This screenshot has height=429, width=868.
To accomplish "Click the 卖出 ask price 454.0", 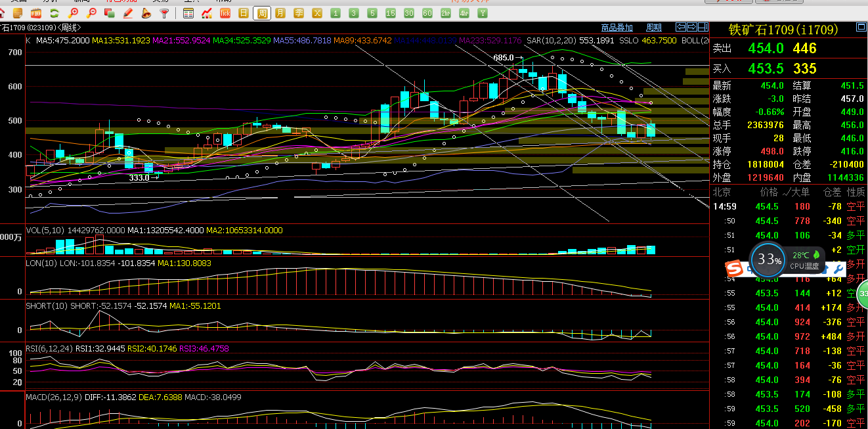I will click(x=766, y=48).
